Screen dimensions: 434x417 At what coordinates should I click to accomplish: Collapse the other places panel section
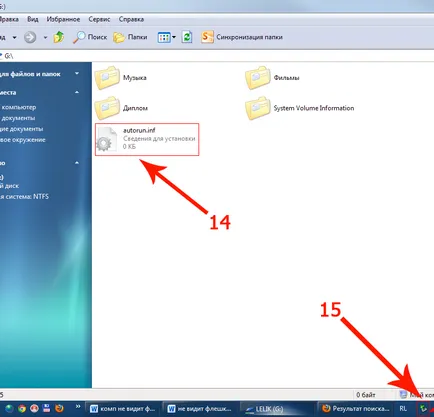(x=77, y=92)
